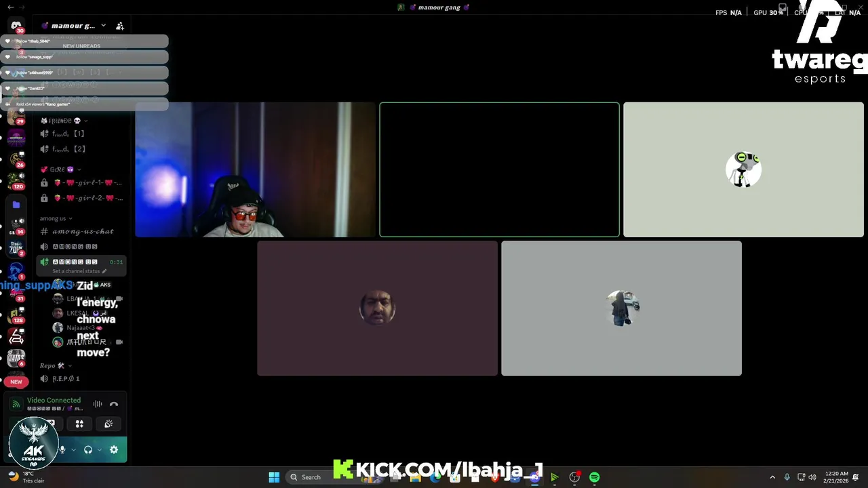Disconnect from voice with the hang-up icon
Screen dimensions: 868x488
[114, 405]
